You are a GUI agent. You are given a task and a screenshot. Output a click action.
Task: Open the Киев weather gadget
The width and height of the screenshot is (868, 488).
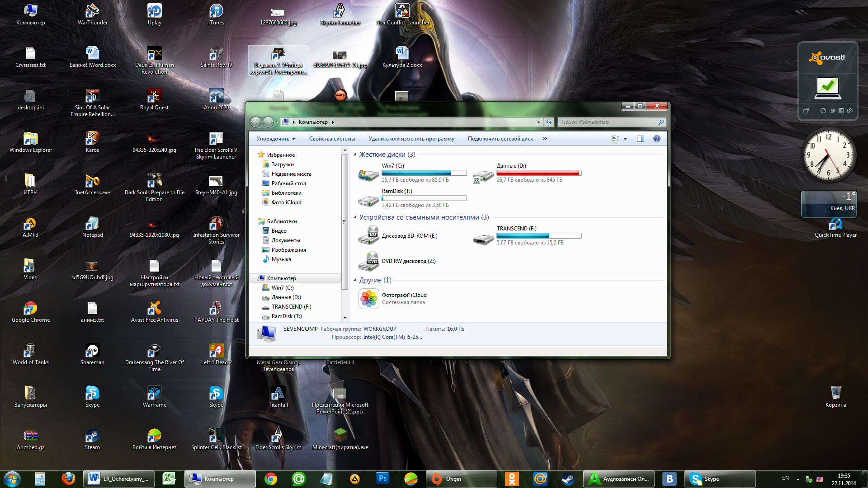(829, 204)
